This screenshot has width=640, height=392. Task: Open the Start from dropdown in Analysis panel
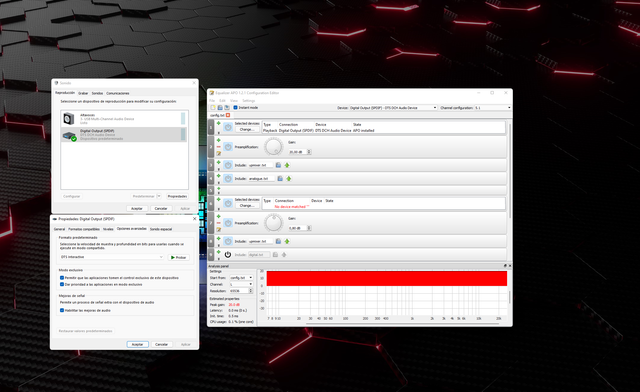241,278
